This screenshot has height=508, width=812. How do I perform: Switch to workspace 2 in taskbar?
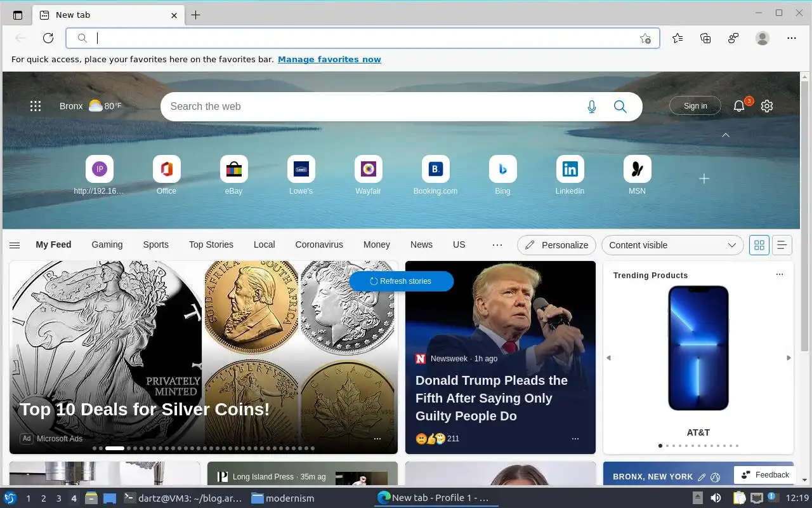pyautogui.click(x=43, y=498)
